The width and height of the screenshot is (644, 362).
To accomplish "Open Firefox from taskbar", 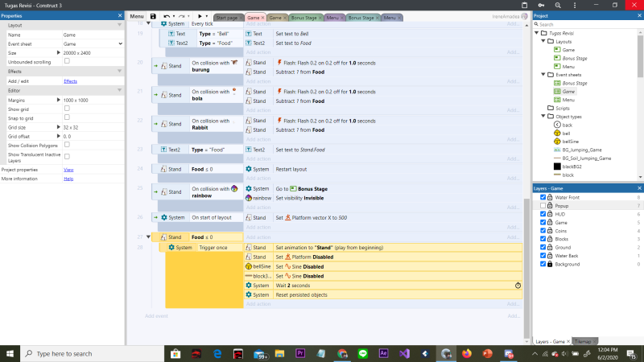I will click(467, 353).
